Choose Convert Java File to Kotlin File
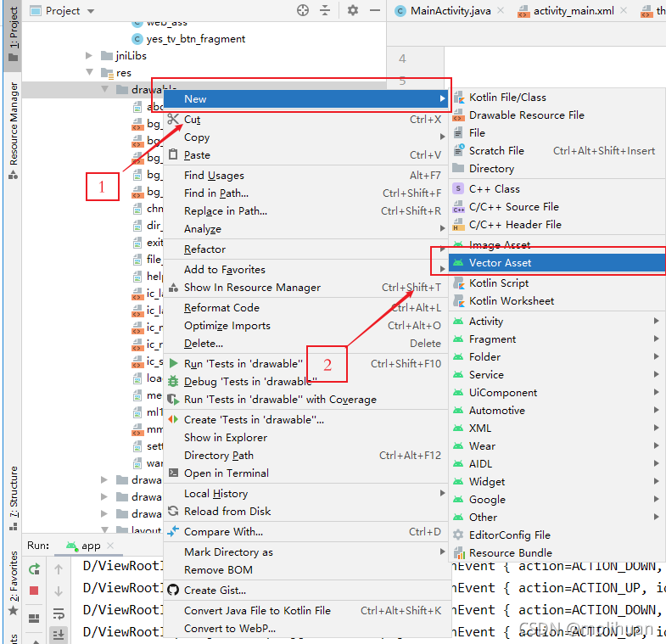This screenshot has height=644, width=666. 305,610
